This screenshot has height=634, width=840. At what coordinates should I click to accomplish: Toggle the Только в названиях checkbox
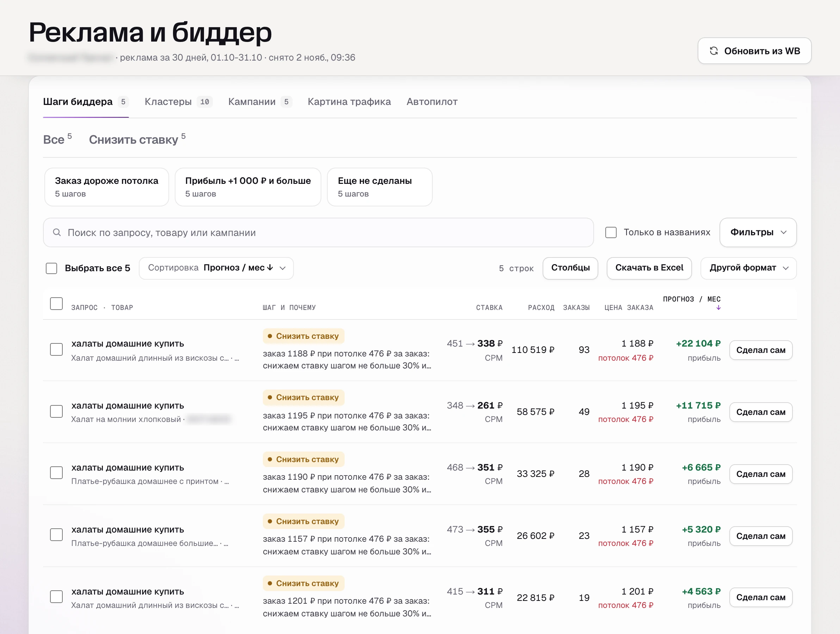[x=611, y=232]
